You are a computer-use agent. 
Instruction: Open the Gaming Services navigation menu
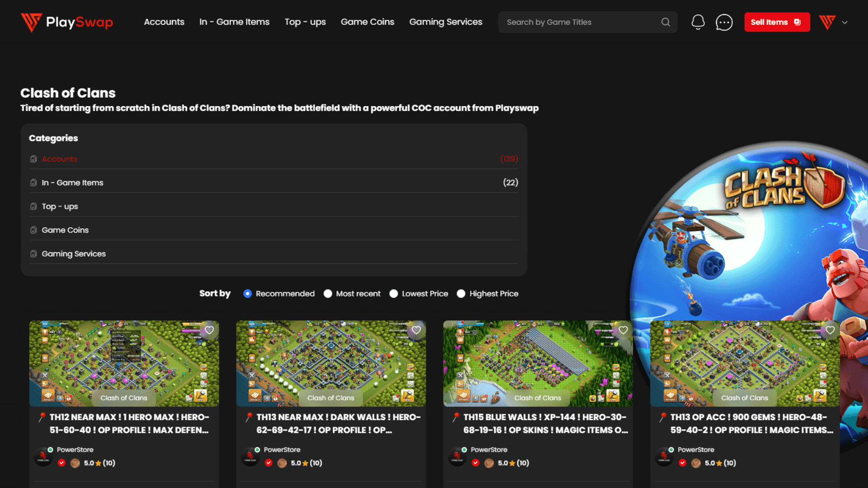445,22
